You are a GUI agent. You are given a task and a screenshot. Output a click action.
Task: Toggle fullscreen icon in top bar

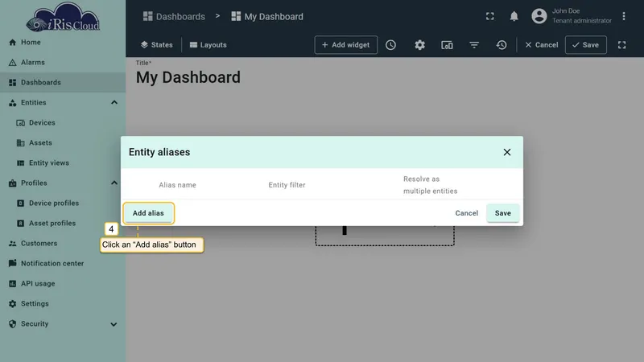click(490, 16)
